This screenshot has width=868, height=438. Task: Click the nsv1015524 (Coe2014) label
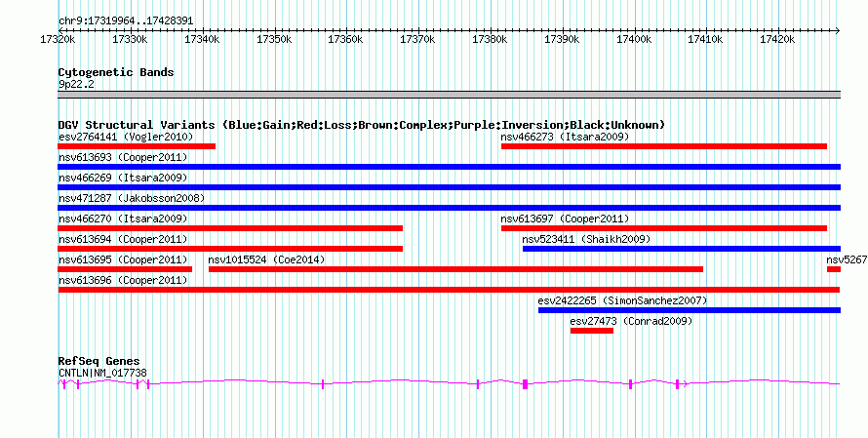pyautogui.click(x=267, y=259)
